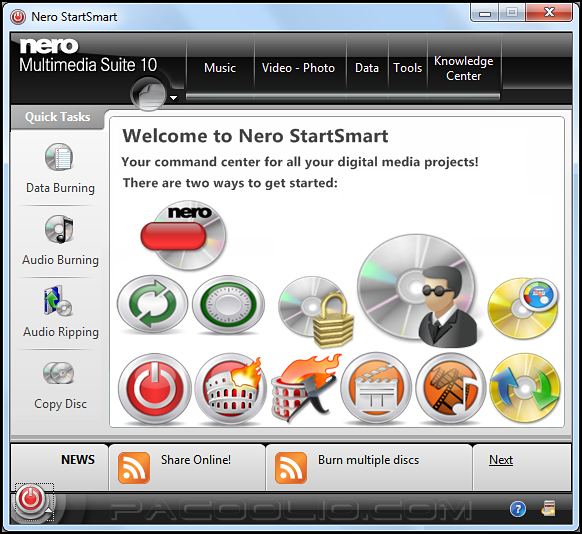Open the orange filmstrip with music note icon

click(x=451, y=389)
